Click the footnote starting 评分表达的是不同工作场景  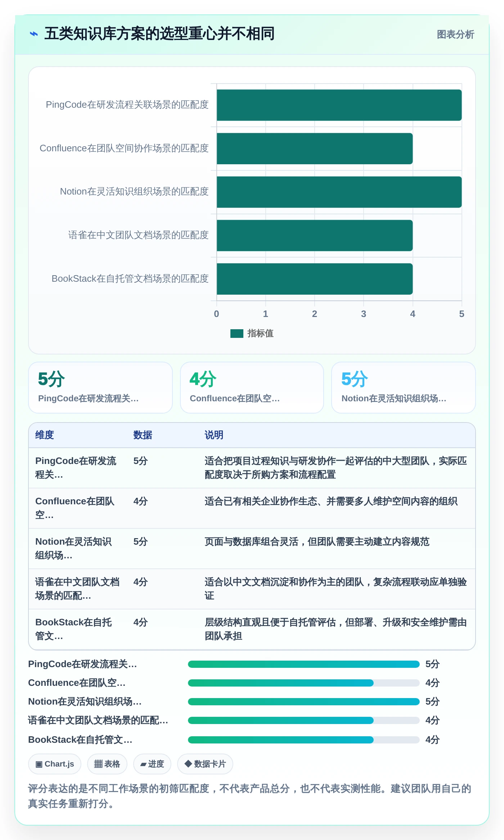point(250,796)
